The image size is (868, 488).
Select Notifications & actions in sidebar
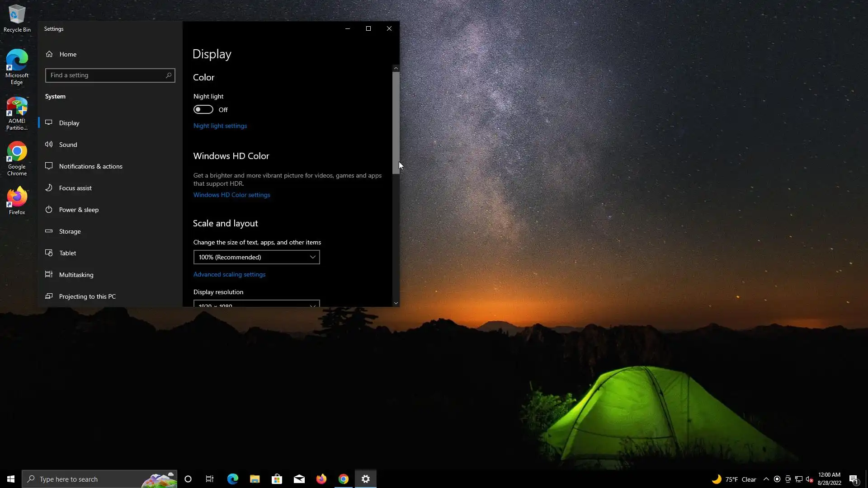(x=90, y=166)
